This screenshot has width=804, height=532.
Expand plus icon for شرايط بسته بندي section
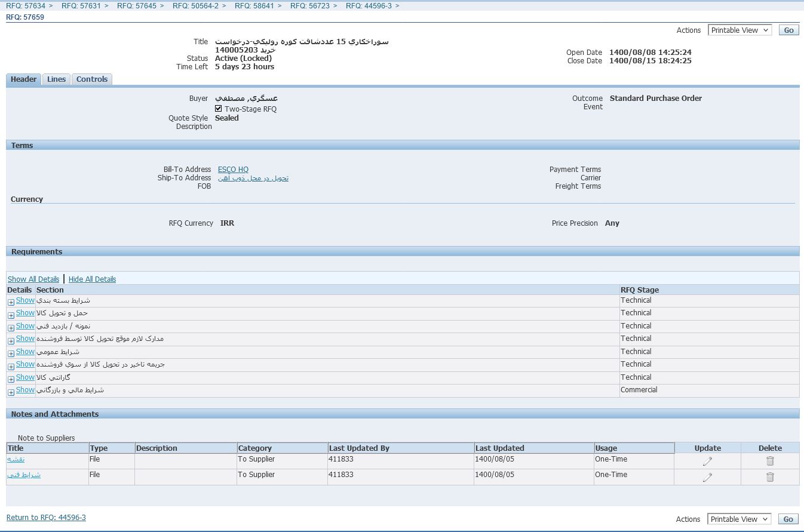coord(11,302)
